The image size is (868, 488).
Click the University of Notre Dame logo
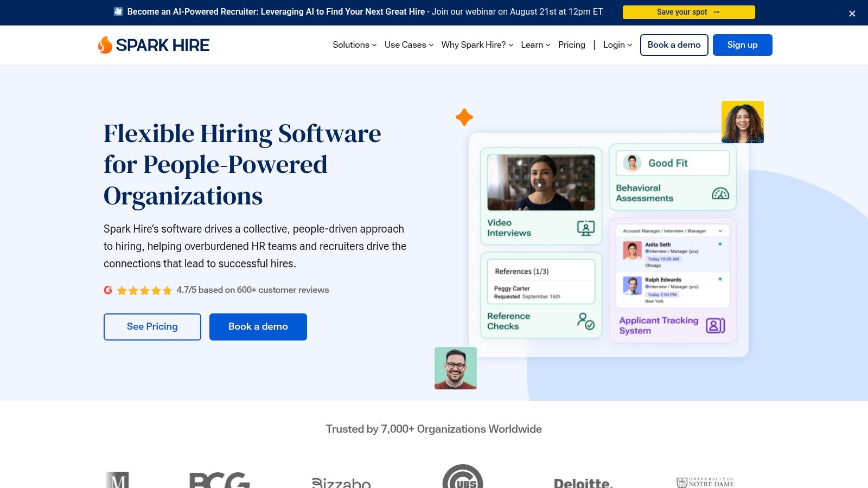pos(705,482)
